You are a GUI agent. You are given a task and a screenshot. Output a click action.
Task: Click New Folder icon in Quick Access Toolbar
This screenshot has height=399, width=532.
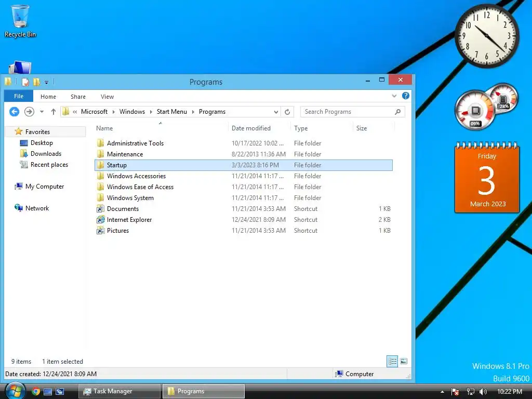[36, 82]
